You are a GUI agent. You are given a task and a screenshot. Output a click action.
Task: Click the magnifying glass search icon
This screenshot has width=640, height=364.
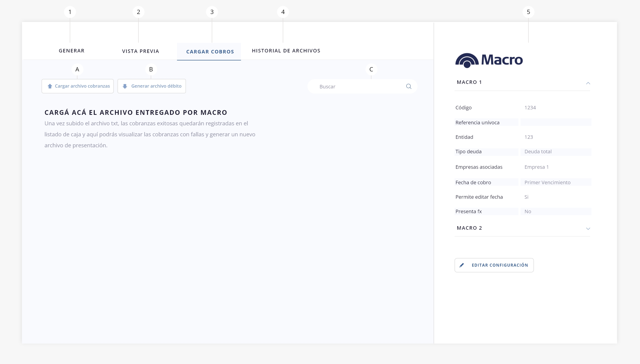(x=408, y=86)
